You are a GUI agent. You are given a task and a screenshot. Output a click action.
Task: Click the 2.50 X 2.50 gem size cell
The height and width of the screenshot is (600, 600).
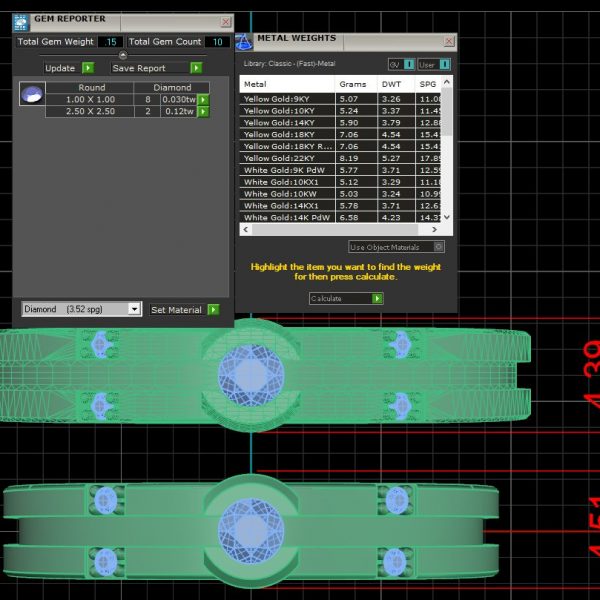pyautogui.click(x=90, y=112)
